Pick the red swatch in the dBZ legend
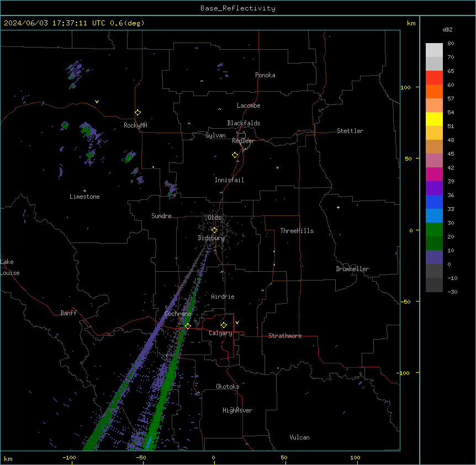 point(434,78)
